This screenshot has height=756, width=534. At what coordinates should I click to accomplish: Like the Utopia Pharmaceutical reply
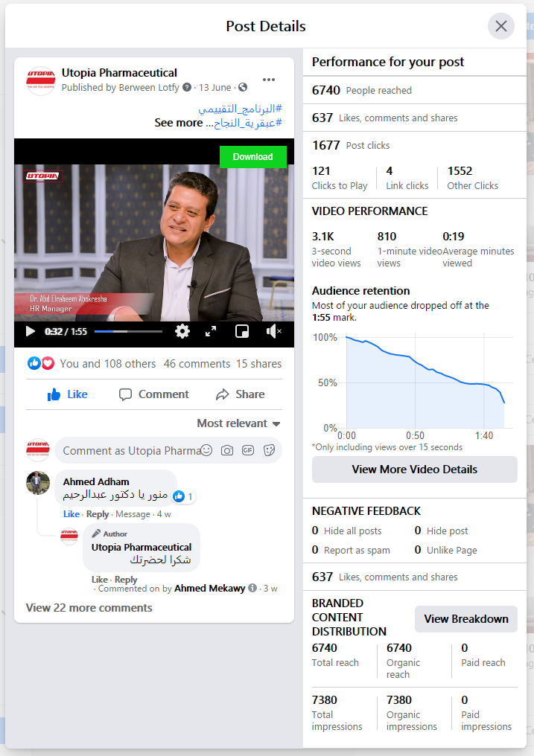pos(99,580)
